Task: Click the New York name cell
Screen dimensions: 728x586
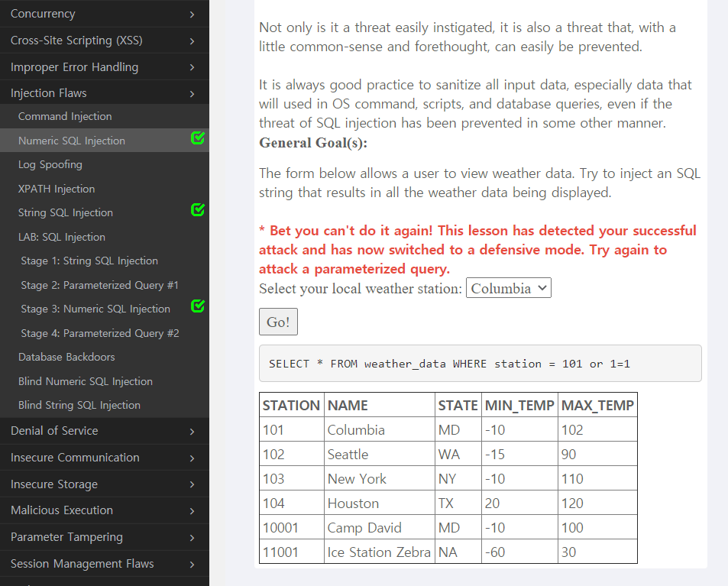Action: tap(380, 478)
